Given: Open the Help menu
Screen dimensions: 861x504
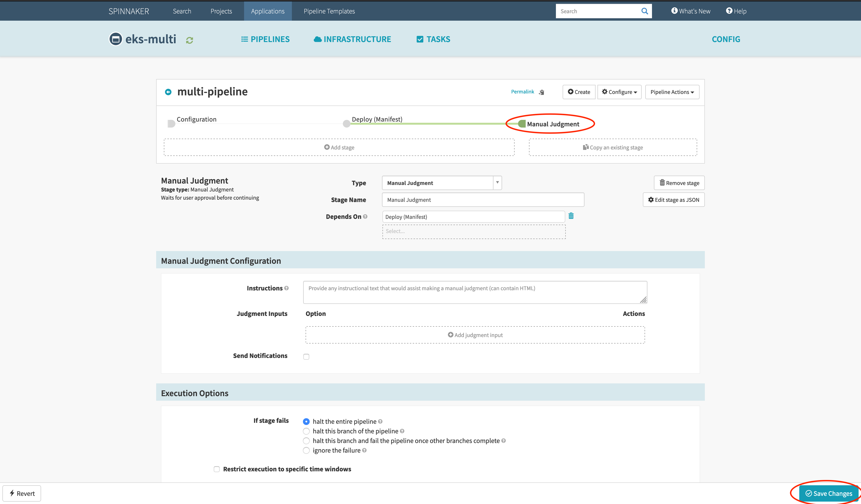Looking at the screenshot, I should pyautogui.click(x=736, y=11).
